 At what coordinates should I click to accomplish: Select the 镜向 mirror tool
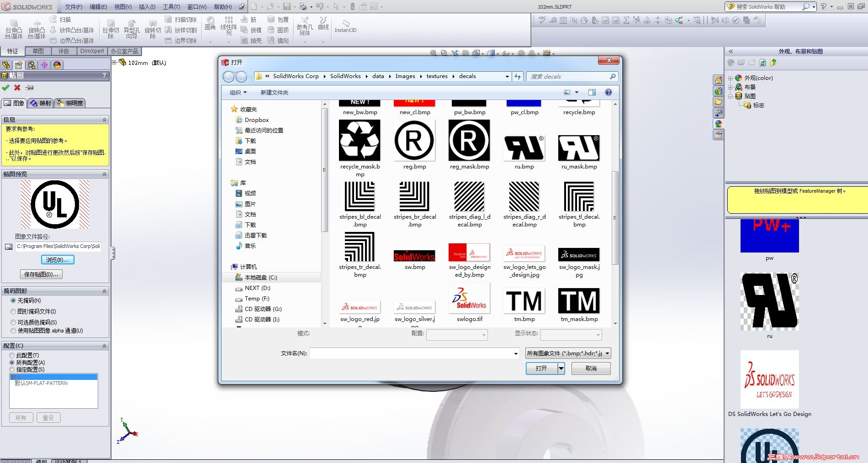pyautogui.click(x=278, y=41)
